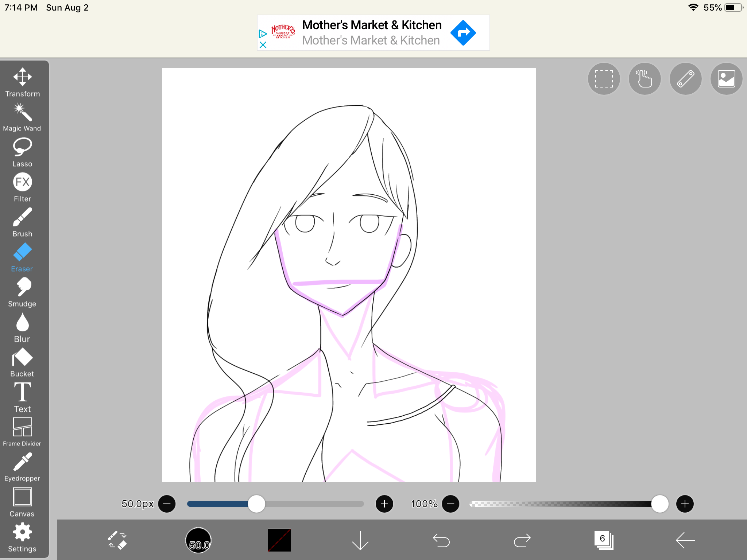Open brush settings showing 50.0 size
This screenshot has height=560, width=747.
point(198,540)
